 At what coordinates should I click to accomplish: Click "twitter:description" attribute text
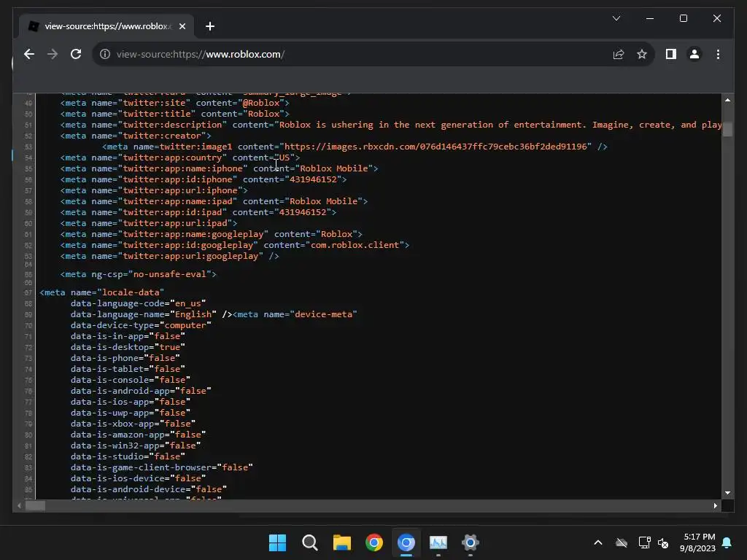172,125
